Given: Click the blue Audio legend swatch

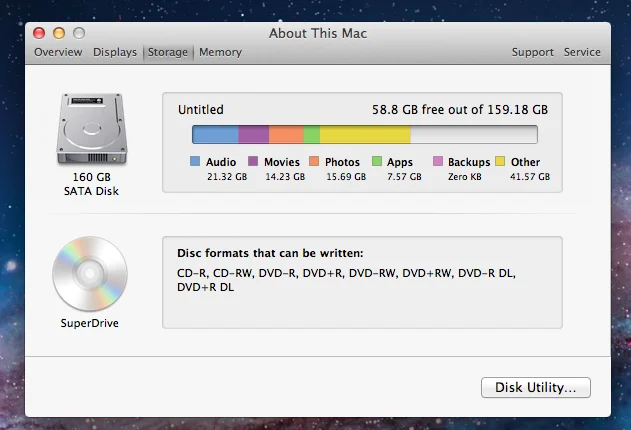Looking at the screenshot, I should tap(195, 161).
